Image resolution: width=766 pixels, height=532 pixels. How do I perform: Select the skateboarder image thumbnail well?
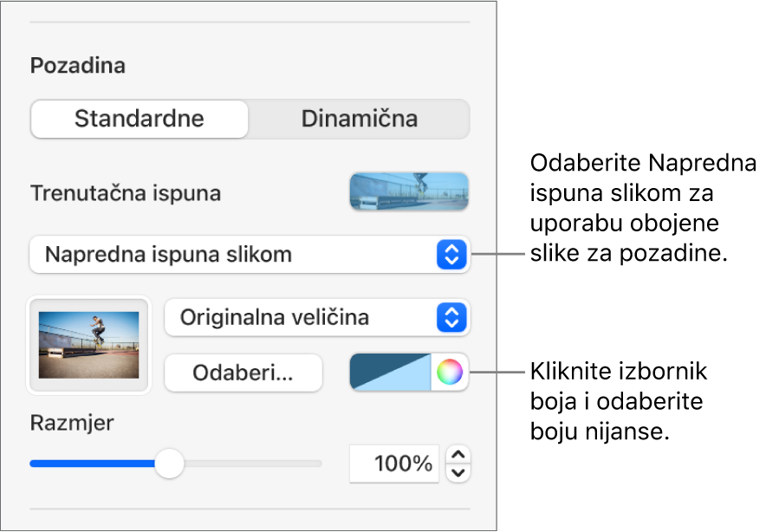[x=89, y=345]
